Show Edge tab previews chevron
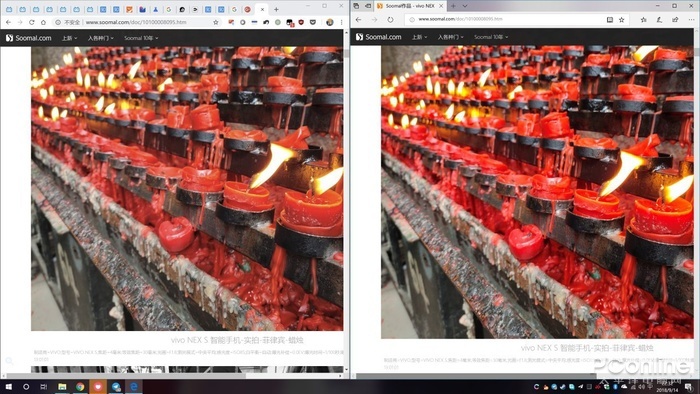 point(465,6)
